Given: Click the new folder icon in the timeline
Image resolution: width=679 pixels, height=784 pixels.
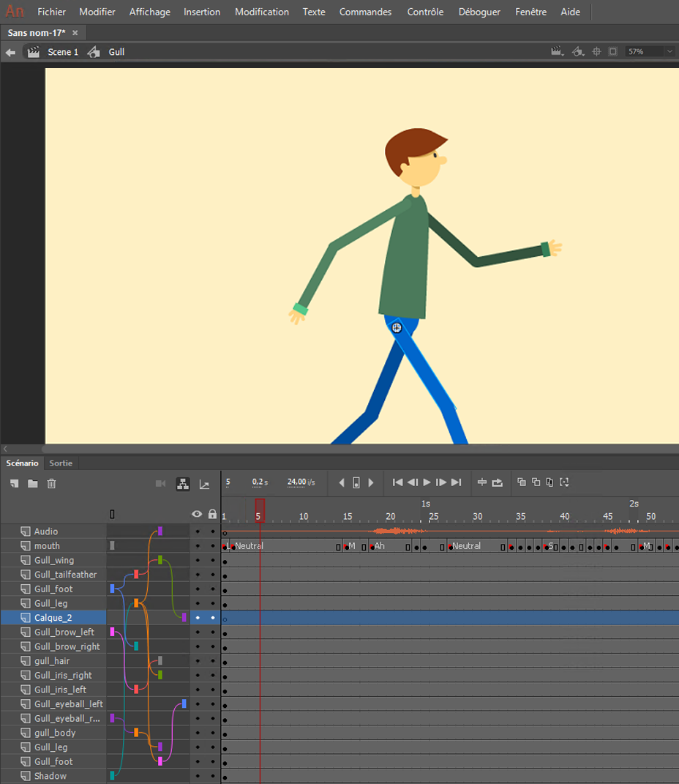Looking at the screenshot, I should (x=32, y=483).
